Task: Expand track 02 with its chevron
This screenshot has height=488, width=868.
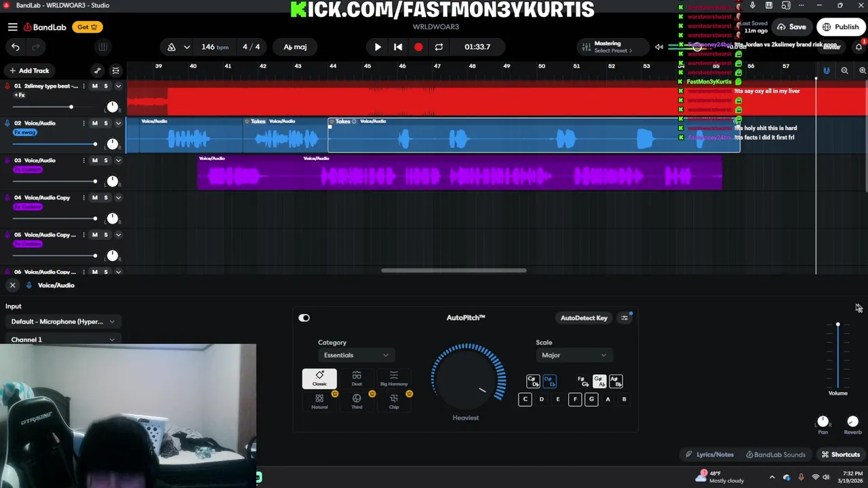Action: [x=118, y=123]
